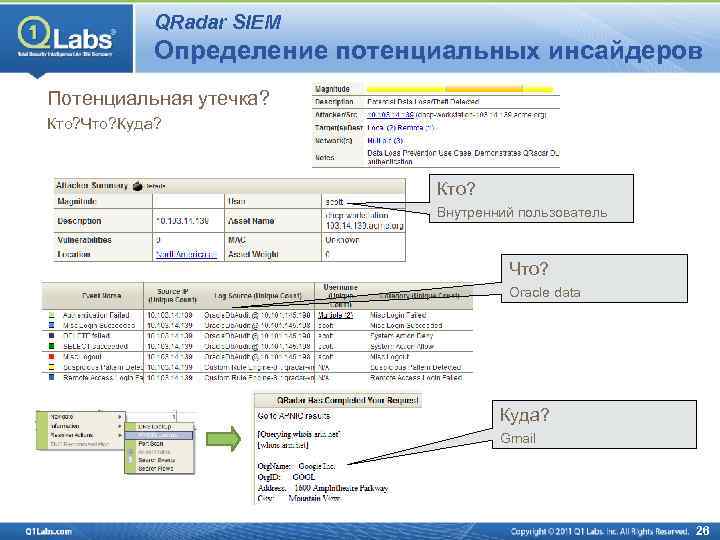Open the Network(s) (3) link
720x540 pixels.
click(385, 141)
